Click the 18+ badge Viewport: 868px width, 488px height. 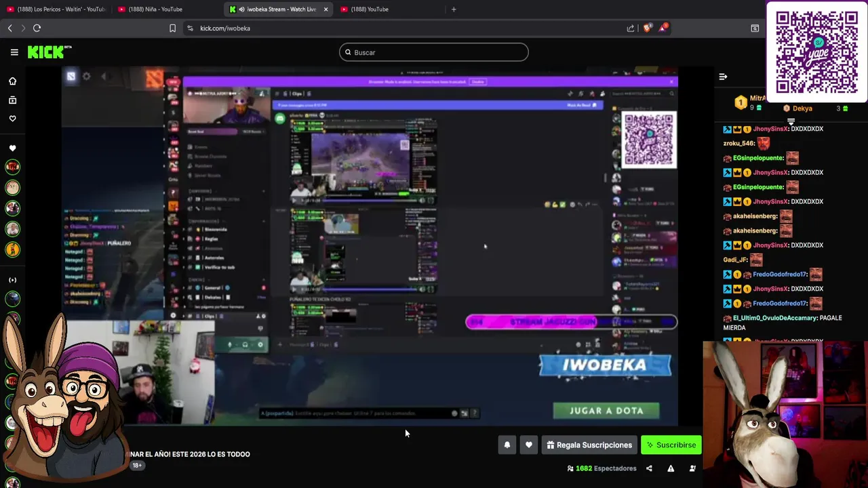coord(137,466)
